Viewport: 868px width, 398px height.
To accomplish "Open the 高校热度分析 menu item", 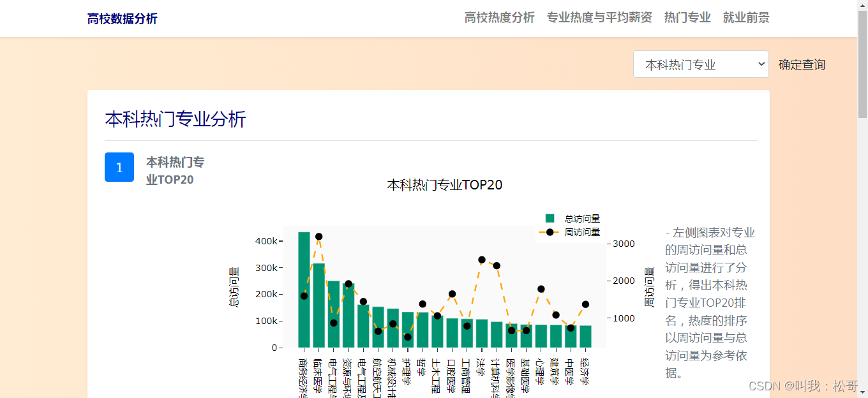I will (x=500, y=18).
